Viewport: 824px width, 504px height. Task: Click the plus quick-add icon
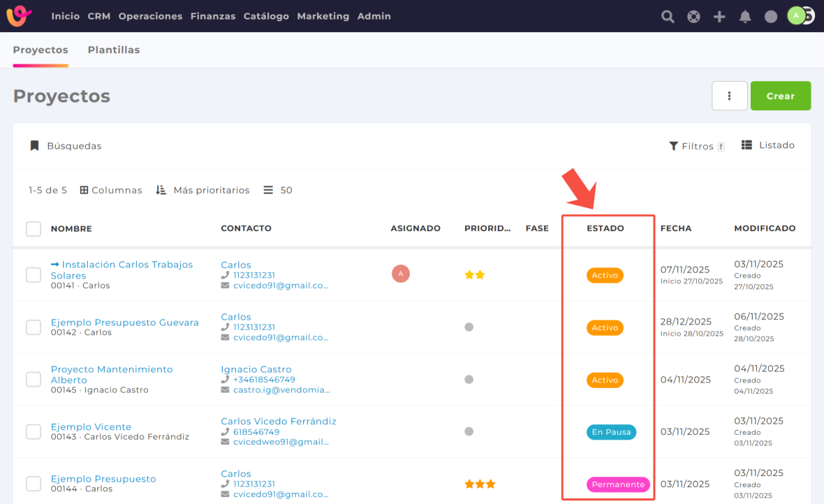tap(719, 17)
